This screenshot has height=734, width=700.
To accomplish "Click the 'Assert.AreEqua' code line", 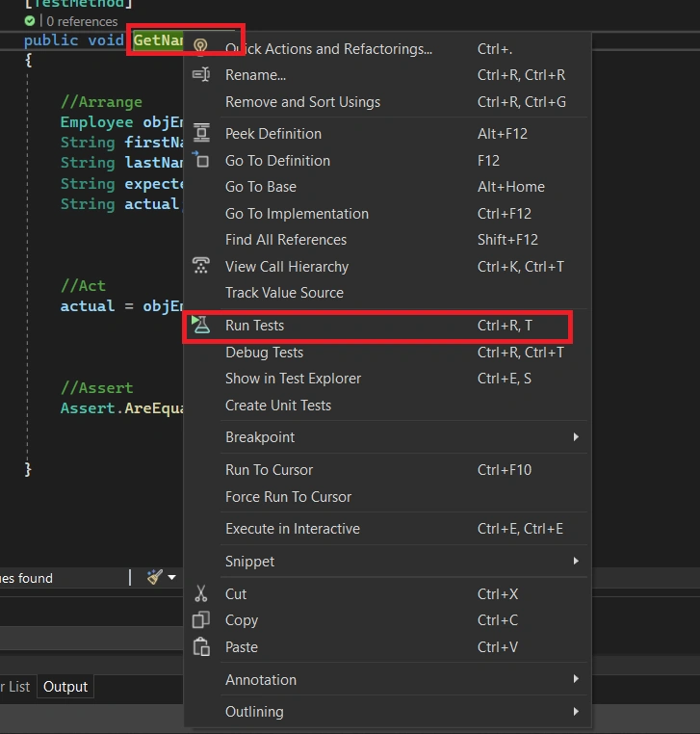I will (x=121, y=408).
